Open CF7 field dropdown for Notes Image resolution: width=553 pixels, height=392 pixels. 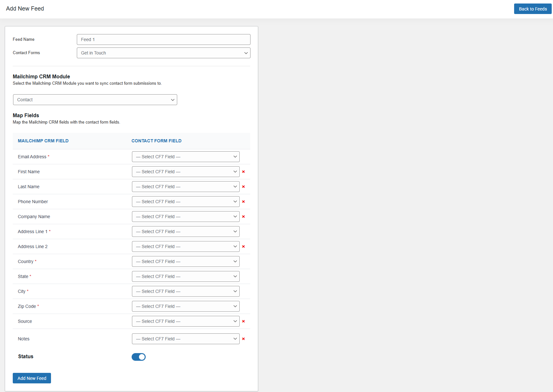[x=186, y=339]
